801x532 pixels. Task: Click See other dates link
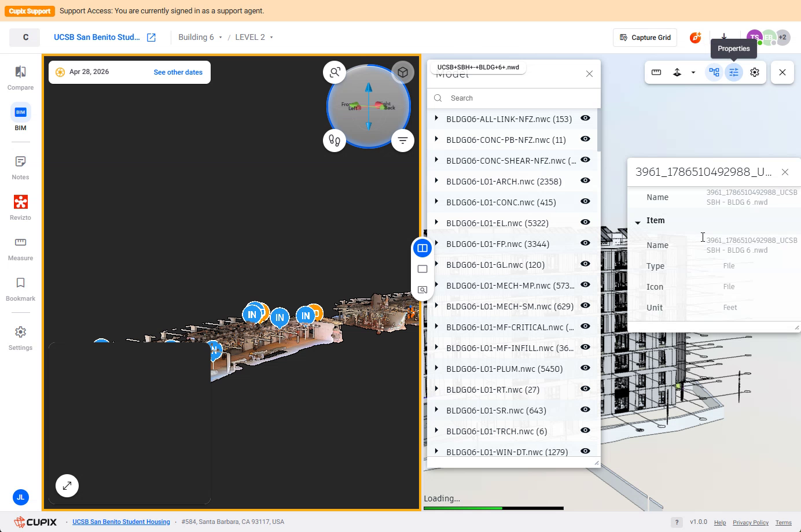178,72
